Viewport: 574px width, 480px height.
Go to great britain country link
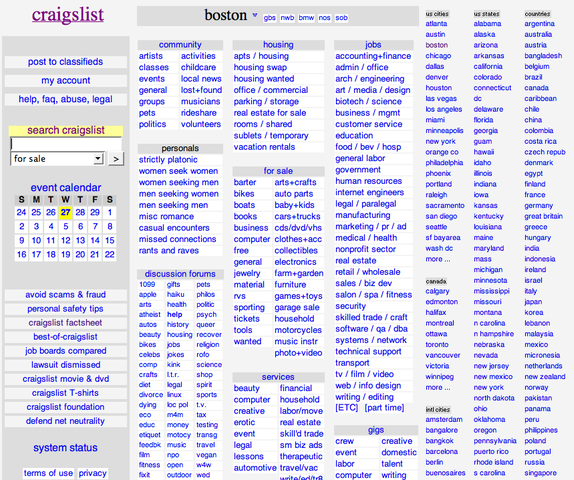pos(544,216)
